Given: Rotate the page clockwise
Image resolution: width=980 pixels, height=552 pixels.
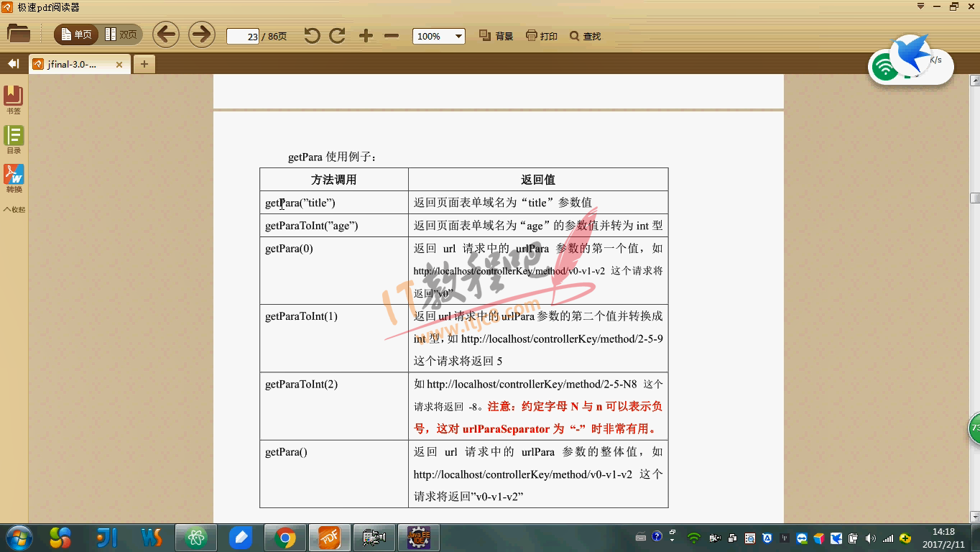Looking at the screenshot, I should point(337,35).
